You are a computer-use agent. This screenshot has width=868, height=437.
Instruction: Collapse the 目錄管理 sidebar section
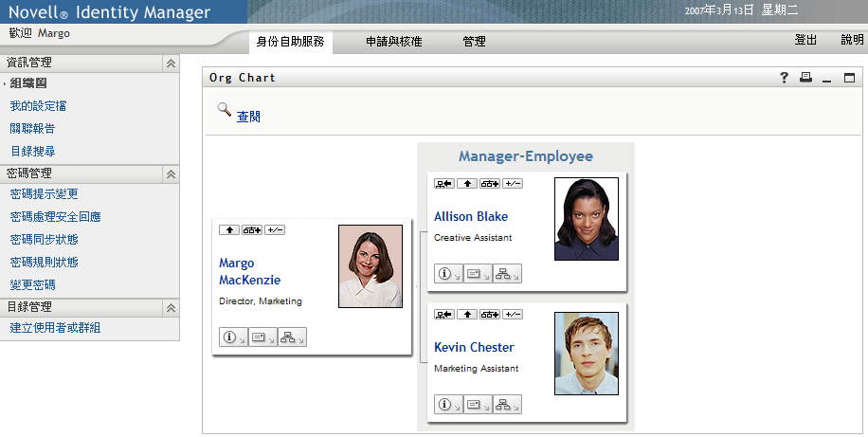[x=171, y=307]
